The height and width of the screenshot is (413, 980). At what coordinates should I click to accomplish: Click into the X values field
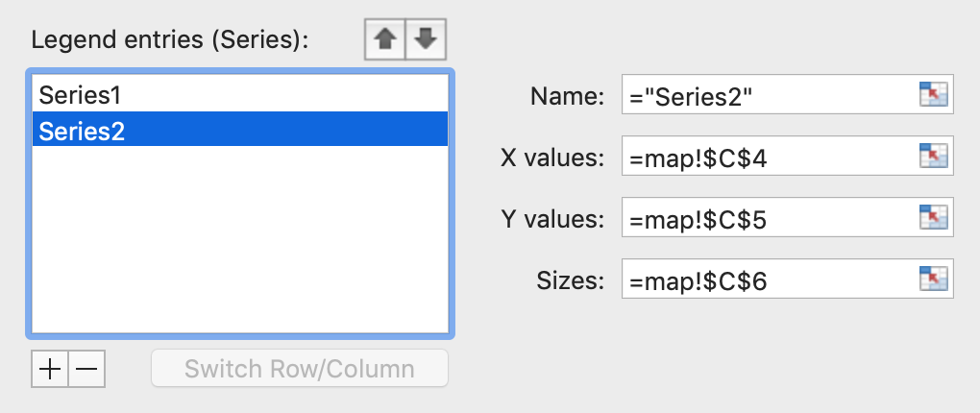769,156
